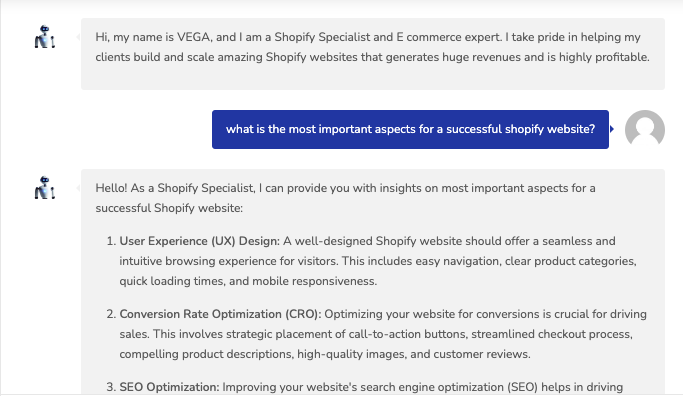Click the tail pointer of the greeting bubble
Viewport: 683px width, 396px height.
pyautogui.click(x=78, y=37)
